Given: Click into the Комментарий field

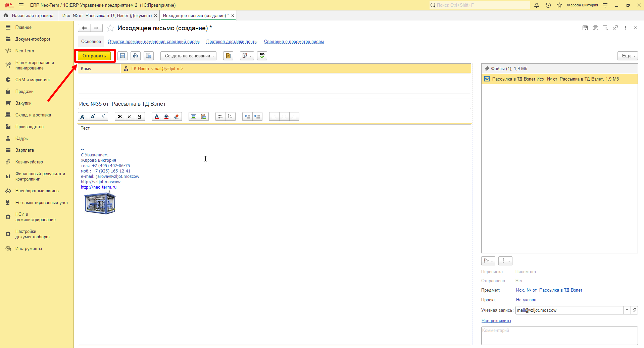Looking at the screenshot, I should click(x=559, y=336).
